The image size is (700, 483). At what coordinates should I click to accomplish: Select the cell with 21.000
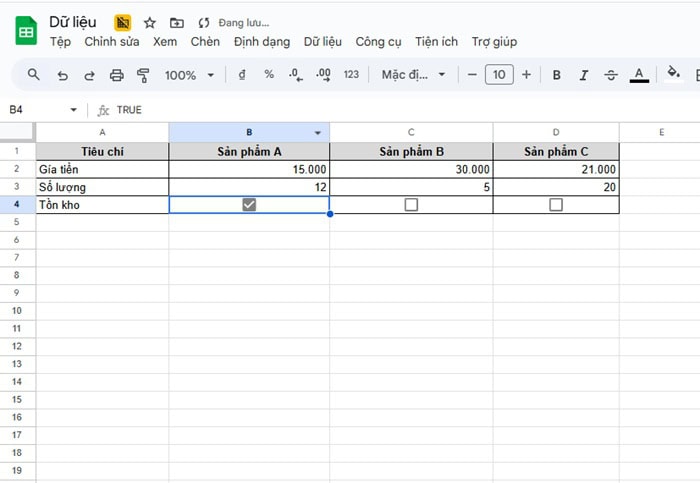coord(556,169)
